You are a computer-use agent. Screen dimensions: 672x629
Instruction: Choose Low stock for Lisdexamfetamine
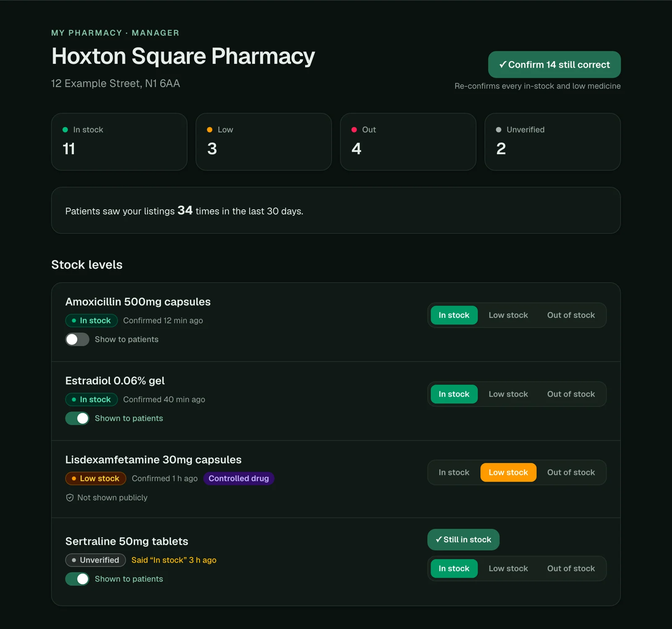pos(508,472)
